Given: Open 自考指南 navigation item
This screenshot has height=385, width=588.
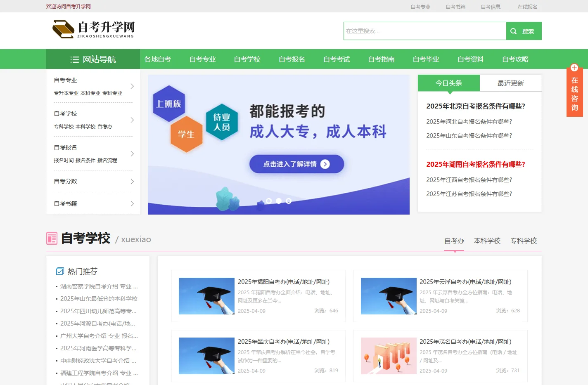Looking at the screenshot, I should coord(381,59).
